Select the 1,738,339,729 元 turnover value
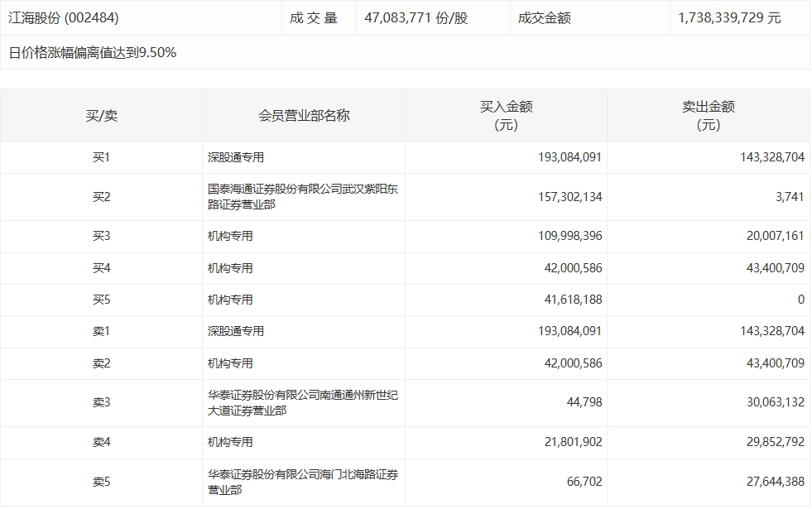812x509 pixels. (728, 17)
